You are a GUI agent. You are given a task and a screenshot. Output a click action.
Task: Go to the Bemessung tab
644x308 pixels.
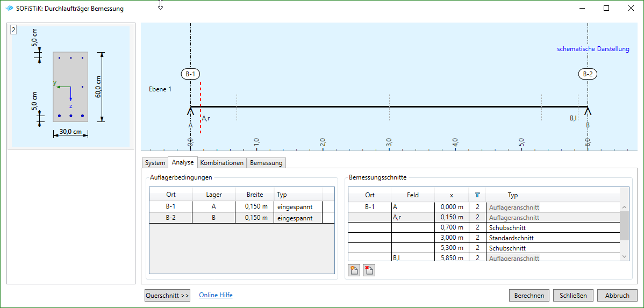[266, 163]
